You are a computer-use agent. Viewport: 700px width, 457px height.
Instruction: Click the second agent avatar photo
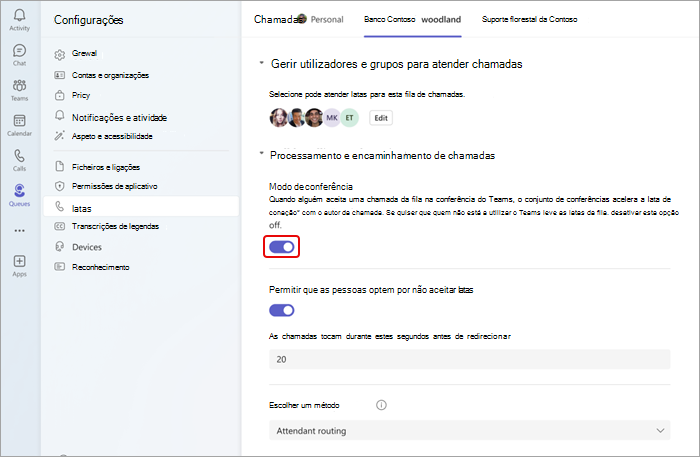point(296,118)
